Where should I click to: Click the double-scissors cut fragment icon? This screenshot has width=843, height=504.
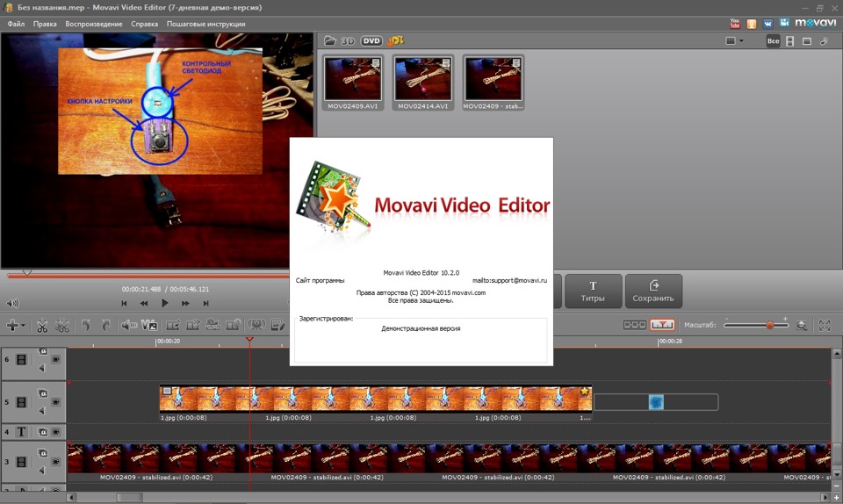click(62, 325)
